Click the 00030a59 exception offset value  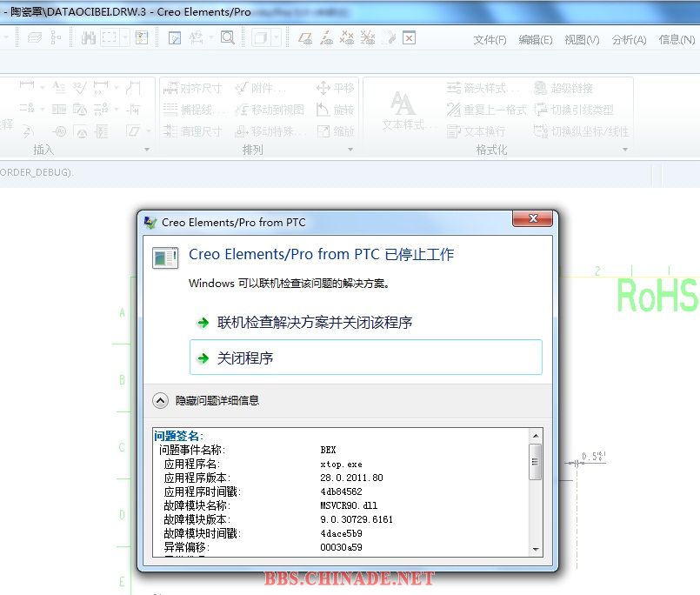pos(341,547)
